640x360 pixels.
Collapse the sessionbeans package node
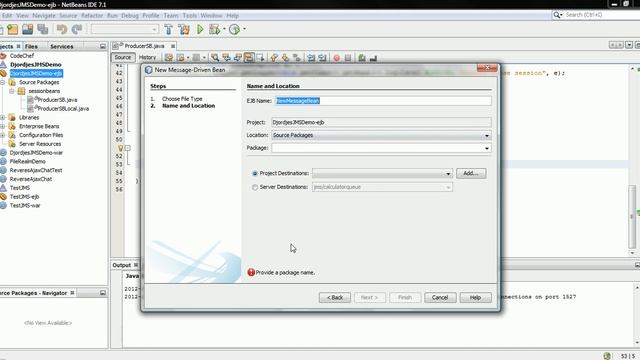tap(12, 91)
